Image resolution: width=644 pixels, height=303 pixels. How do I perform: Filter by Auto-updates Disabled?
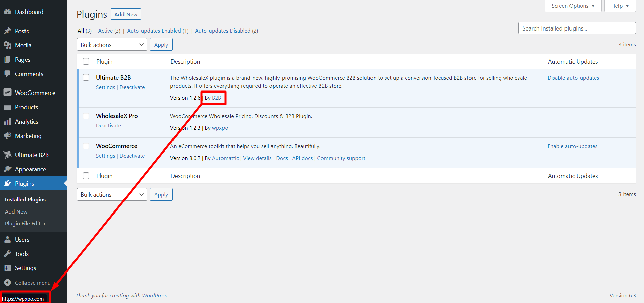pos(223,31)
